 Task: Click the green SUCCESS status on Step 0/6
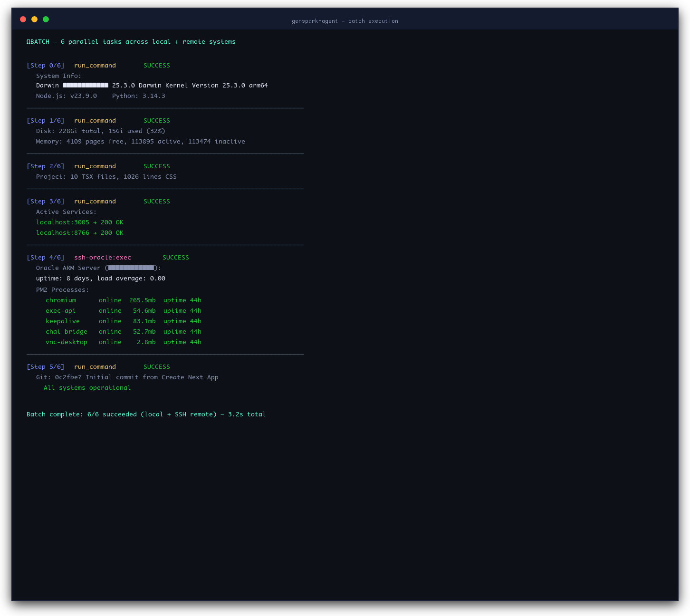pos(156,65)
